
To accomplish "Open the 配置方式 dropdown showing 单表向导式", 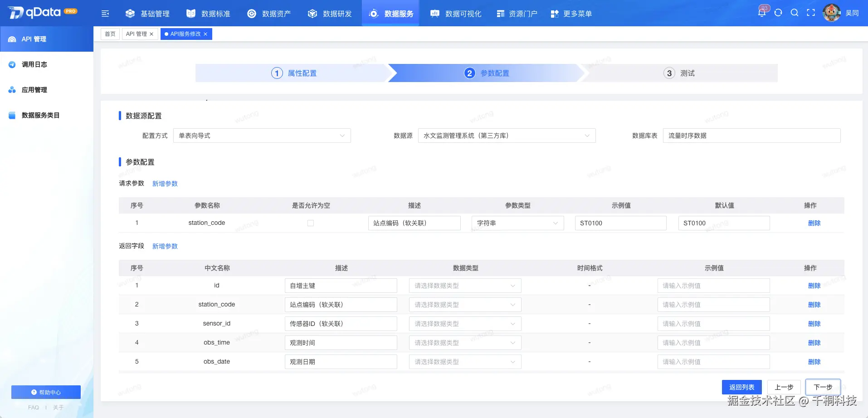I will click(262, 135).
